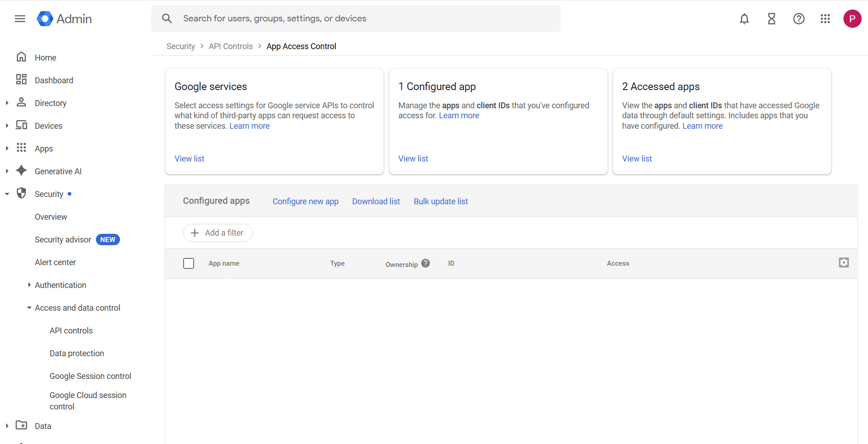
Task: Learn more in Configured app card
Action: tap(459, 116)
